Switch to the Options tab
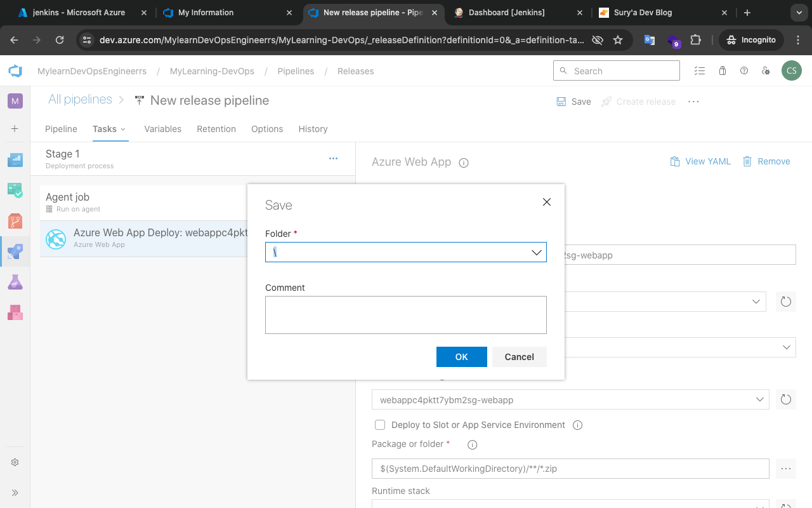 click(267, 129)
